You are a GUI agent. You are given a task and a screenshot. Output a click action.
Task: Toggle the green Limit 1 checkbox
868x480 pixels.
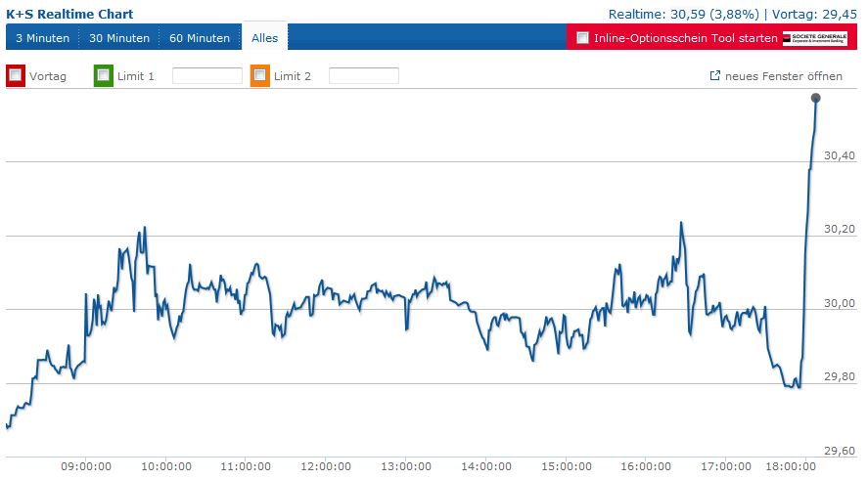pyautogui.click(x=104, y=75)
